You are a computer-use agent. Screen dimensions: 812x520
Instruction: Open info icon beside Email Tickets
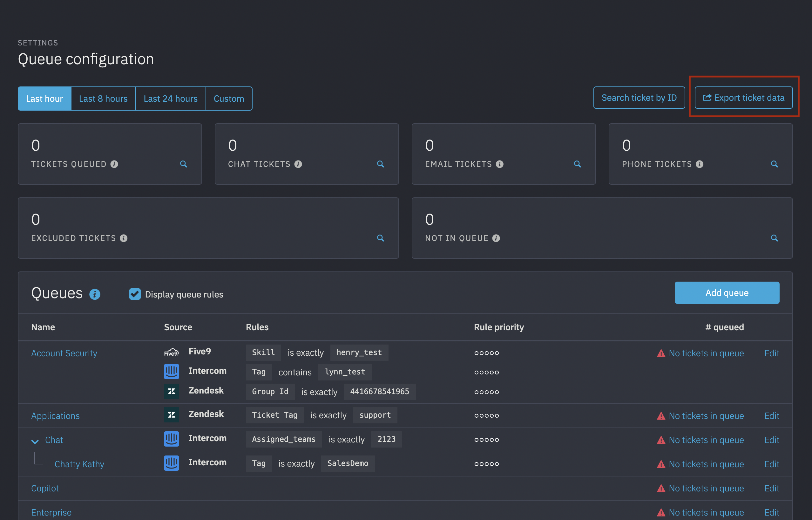tap(499, 164)
